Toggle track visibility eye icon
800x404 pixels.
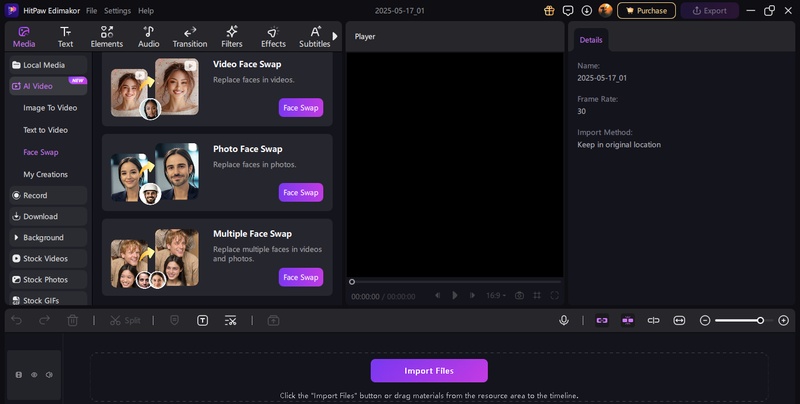(34, 375)
